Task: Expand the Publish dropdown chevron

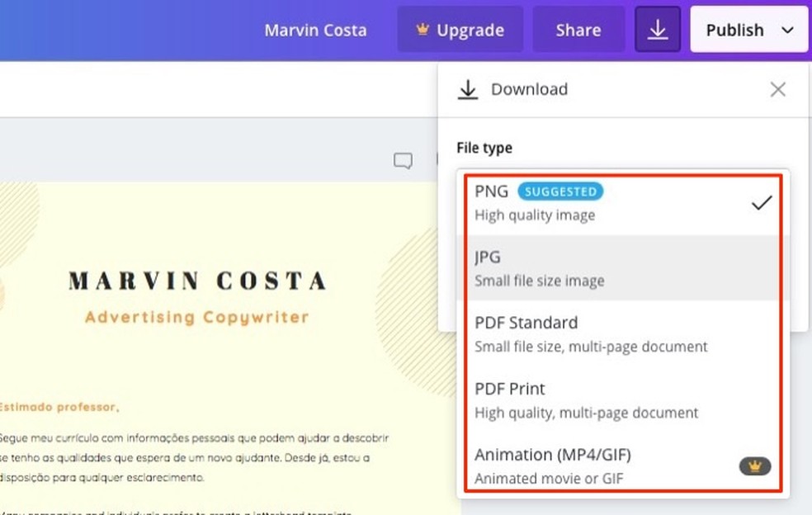Action: coord(788,29)
